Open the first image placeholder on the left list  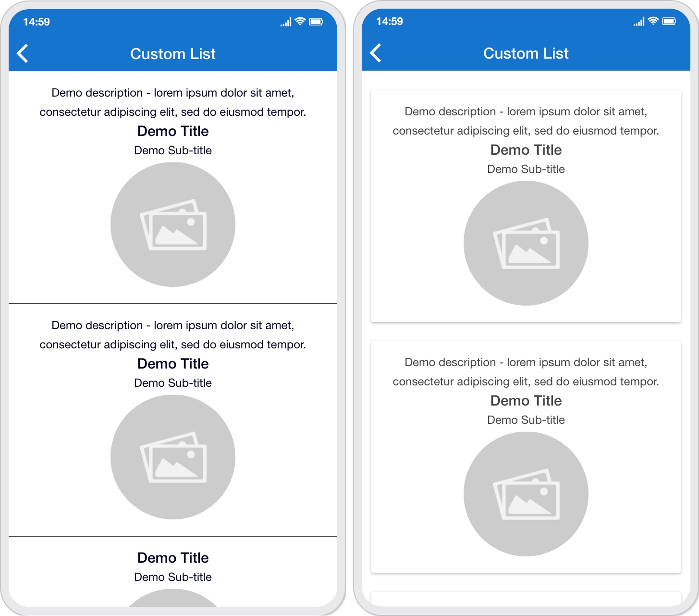point(173,224)
